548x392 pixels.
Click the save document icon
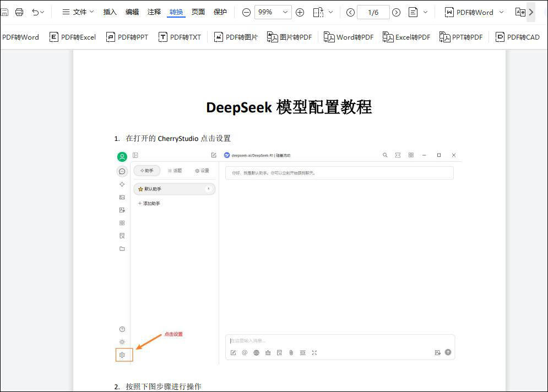click(4, 12)
